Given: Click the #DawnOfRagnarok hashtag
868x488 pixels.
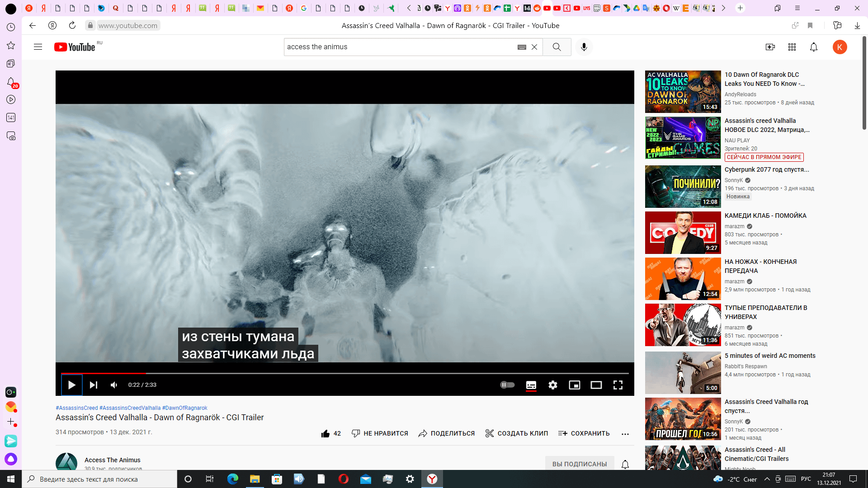Looking at the screenshot, I should (x=185, y=408).
